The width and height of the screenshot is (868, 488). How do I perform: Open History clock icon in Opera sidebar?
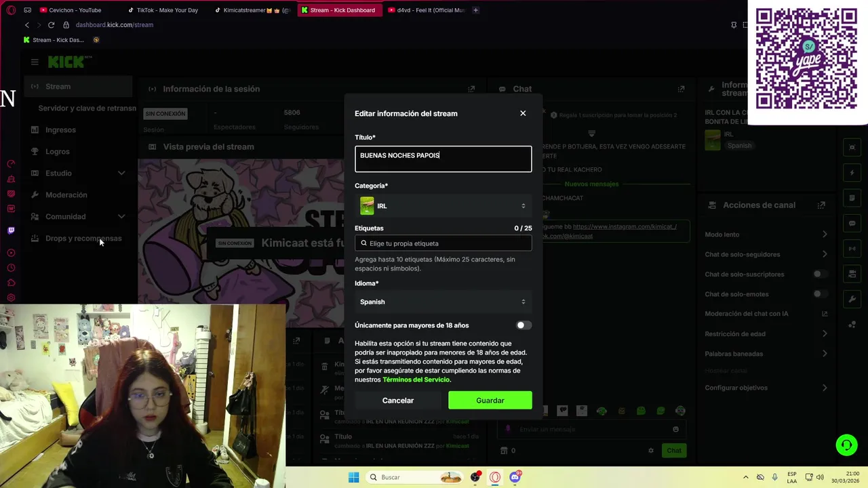(11, 268)
